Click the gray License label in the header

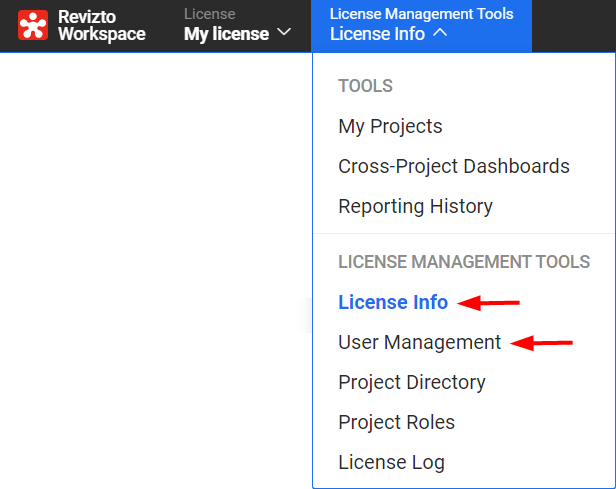210,14
